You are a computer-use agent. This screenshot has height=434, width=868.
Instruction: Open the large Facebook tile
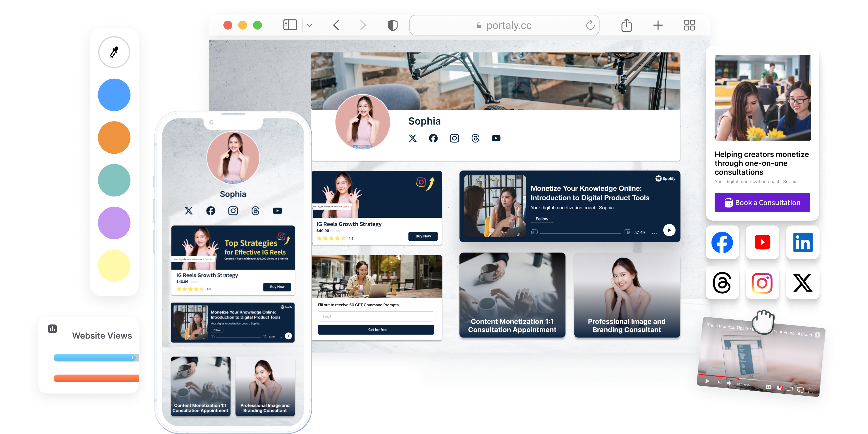[722, 242]
